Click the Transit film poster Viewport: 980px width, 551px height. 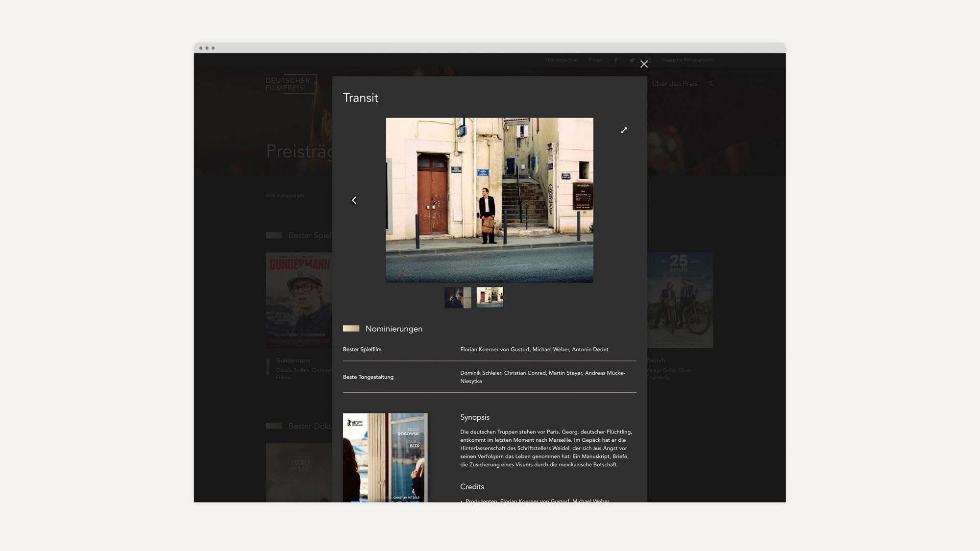(x=385, y=457)
